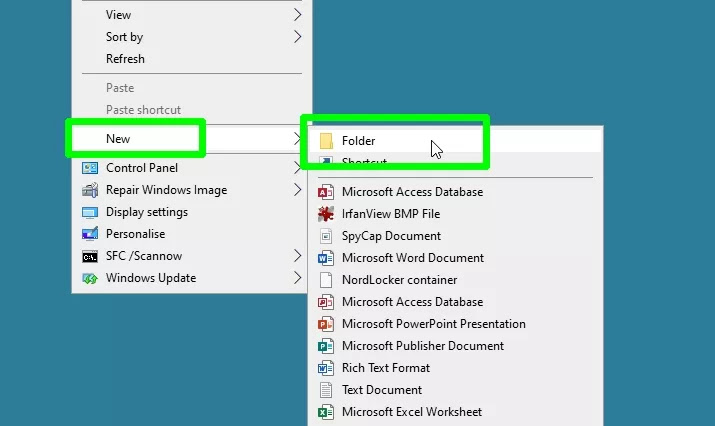Choose Personalise from the context menu
The image size is (715, 426).
(x=192, y=234)
